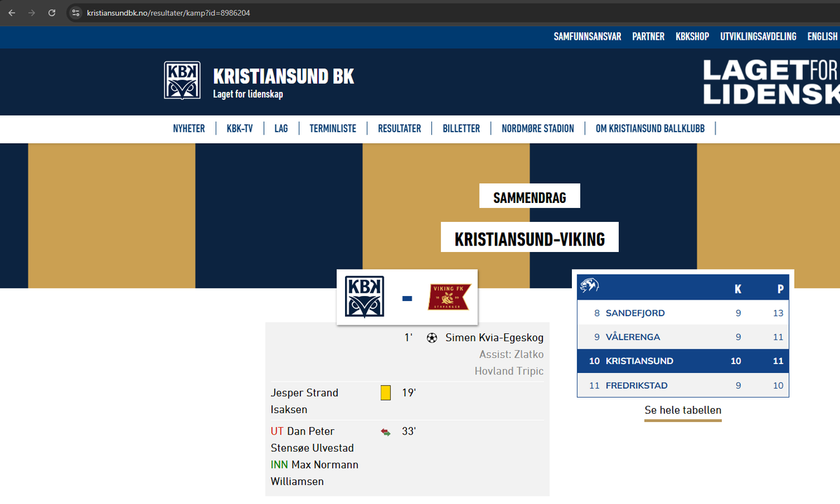Click the Kristiansund-Viking match title
The image size is (840, 504).
[x=530, y=239]
